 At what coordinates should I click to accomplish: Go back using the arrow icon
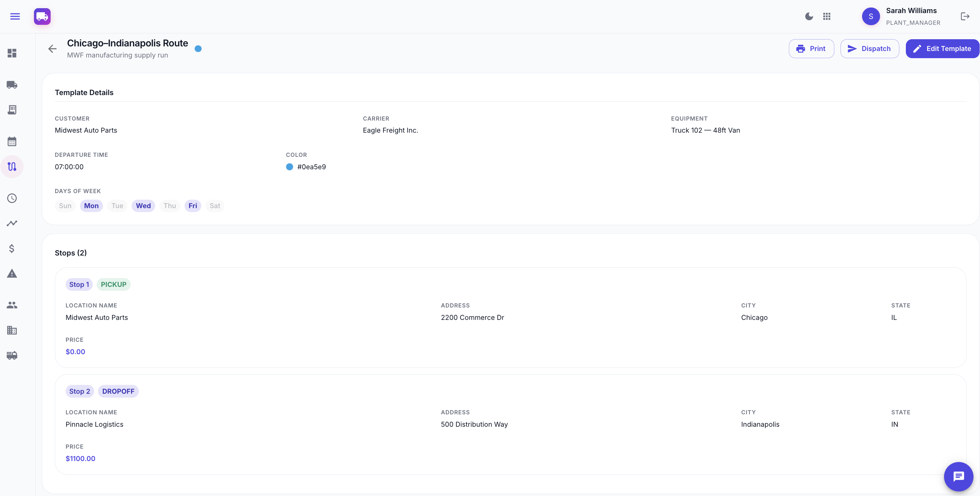[52, 49]
